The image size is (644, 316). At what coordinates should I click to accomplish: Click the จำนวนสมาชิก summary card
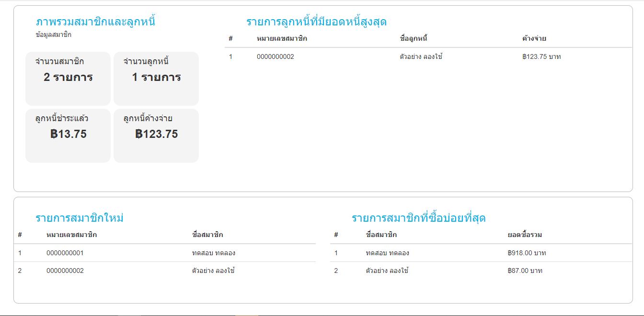[68, 78]
